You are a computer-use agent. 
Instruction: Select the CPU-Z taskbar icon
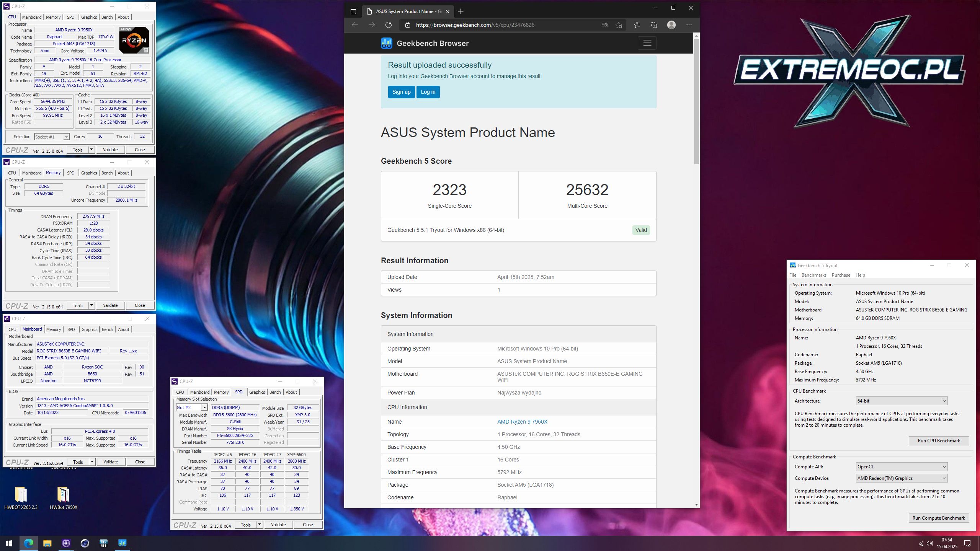point(66,543)
